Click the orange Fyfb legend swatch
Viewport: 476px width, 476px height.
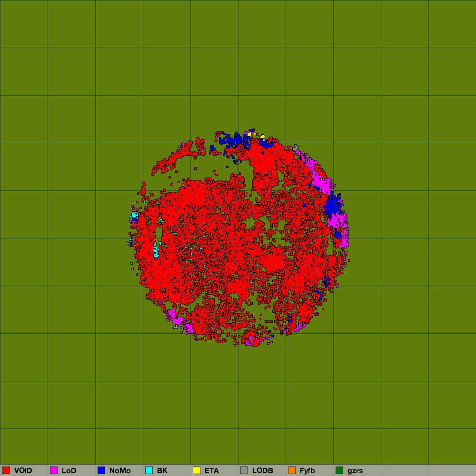point(292,470)
